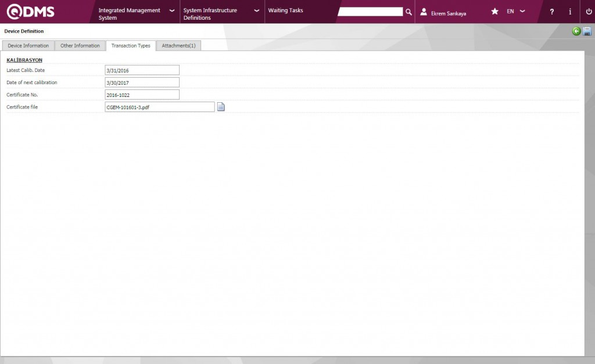Switch to the Device Information tab
The width and height of the screenshot is (595, 364).
28,46
